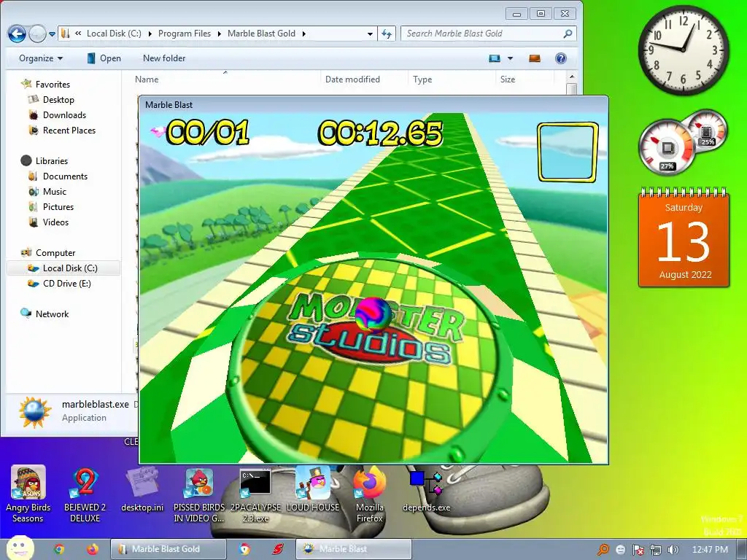The width and height of the screenshot is (747, 560).
Task: Click the analog clock gadget
Action: (684, 50)
